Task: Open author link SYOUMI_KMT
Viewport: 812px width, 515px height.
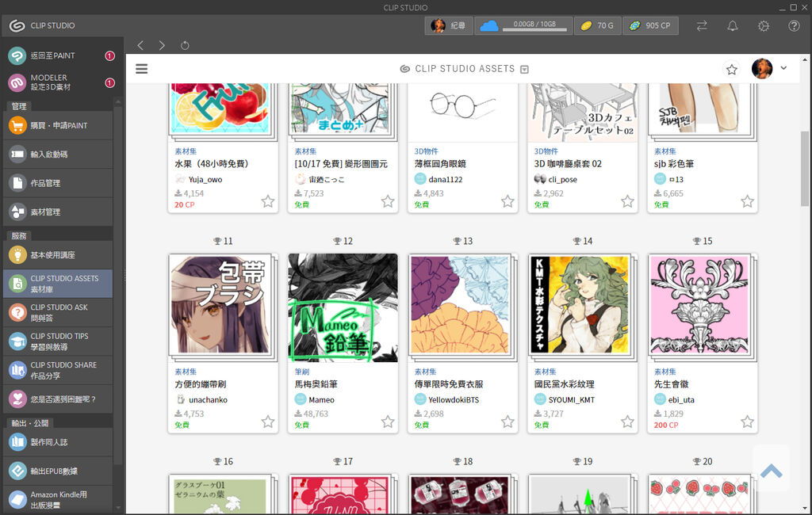Action: click(x=571, y=399)
